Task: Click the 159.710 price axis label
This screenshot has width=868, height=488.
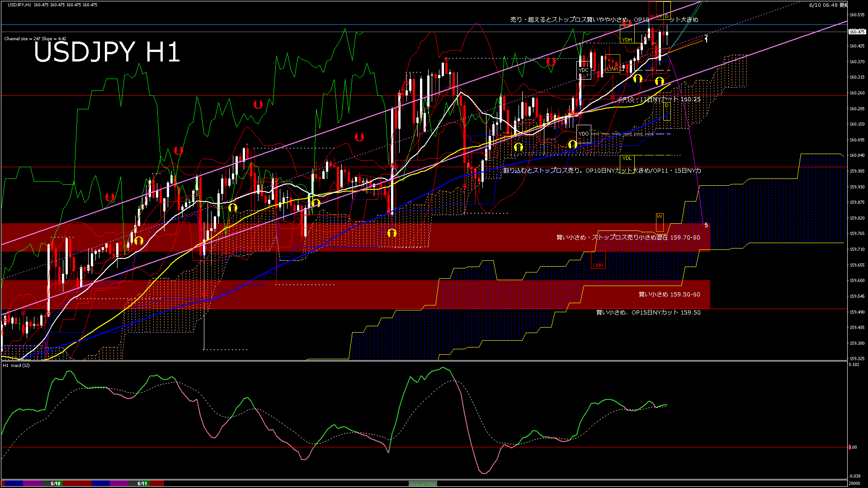Action: (857, 249)
